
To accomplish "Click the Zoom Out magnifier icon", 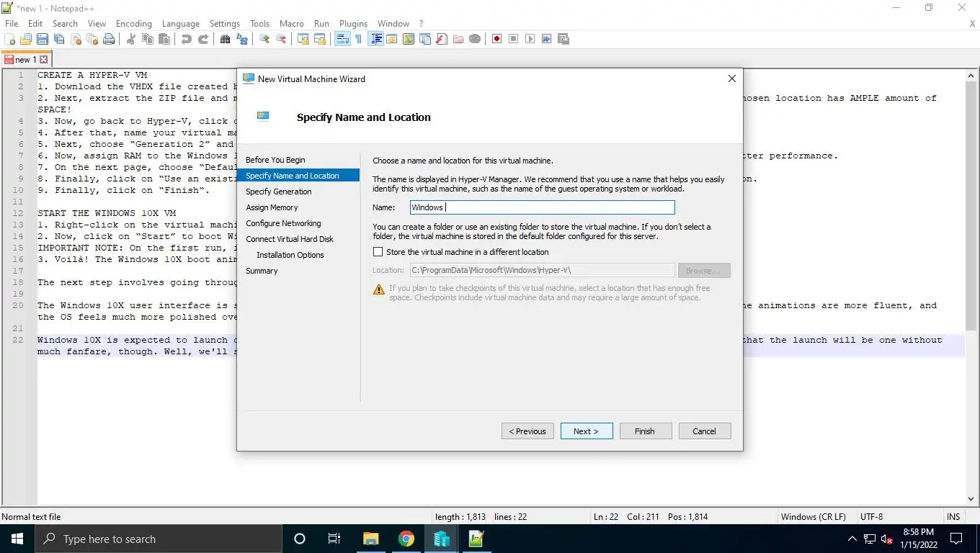I will [280, 39].
